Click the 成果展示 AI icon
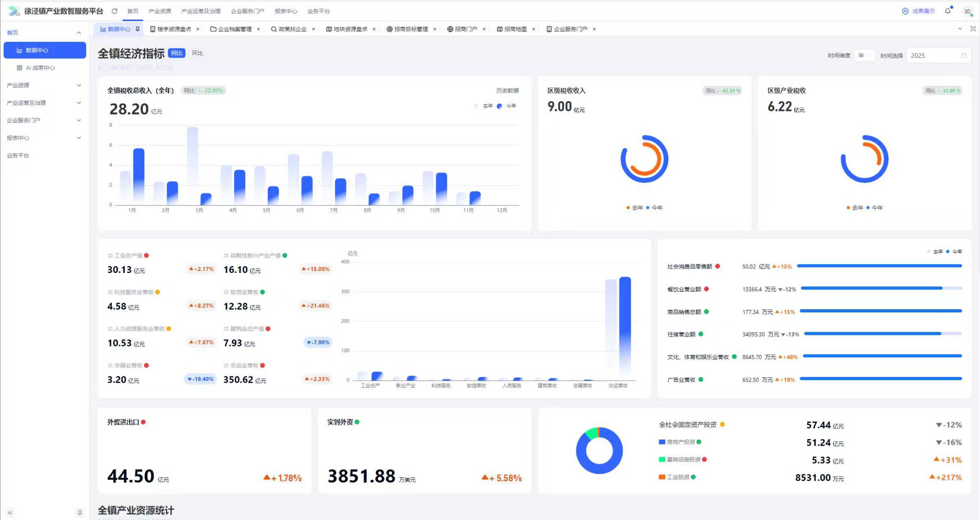The width and height of the screenshot is (980, 520). (905, 11)
